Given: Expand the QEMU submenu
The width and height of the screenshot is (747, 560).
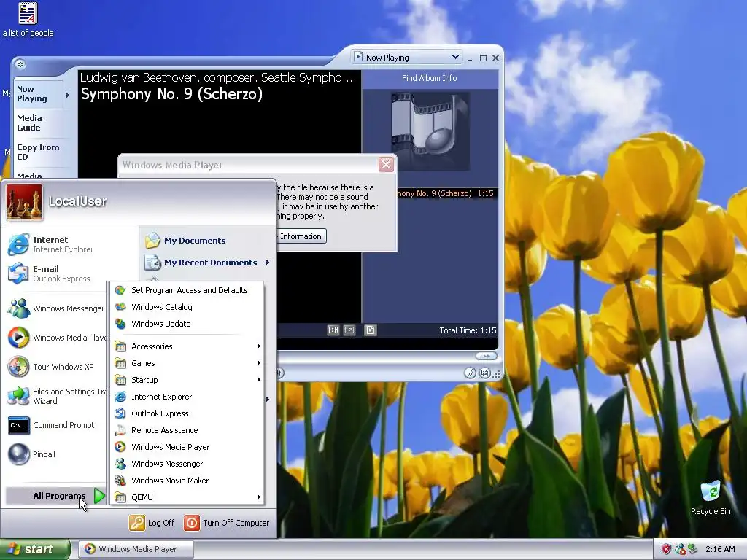Looking at the screenshot, I should click(x=187, y=497).
